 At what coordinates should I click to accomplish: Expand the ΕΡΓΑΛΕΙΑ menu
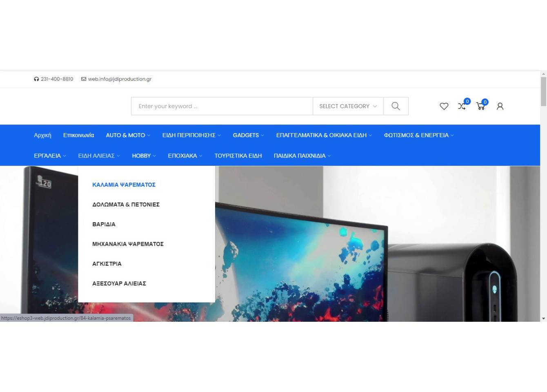point(50,156)
